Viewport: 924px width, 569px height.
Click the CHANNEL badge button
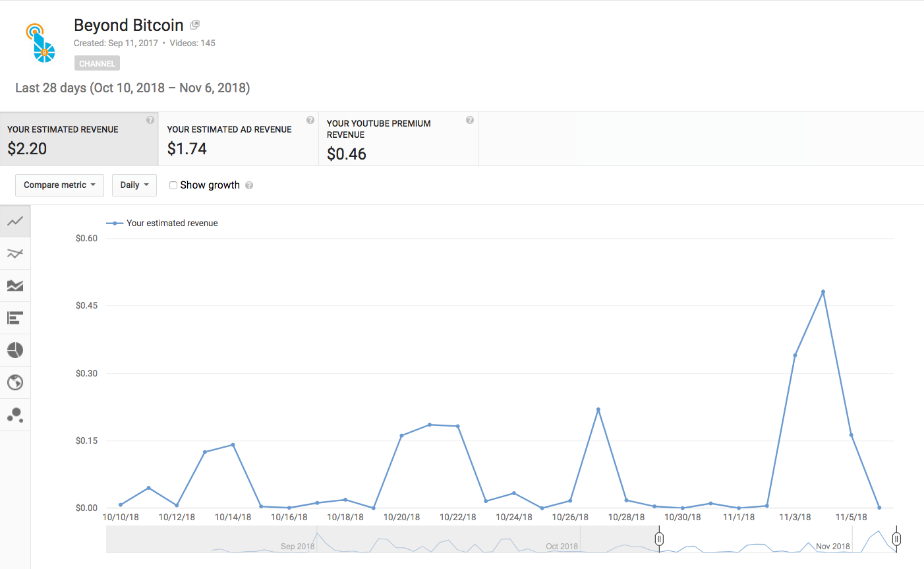[97, 63]
